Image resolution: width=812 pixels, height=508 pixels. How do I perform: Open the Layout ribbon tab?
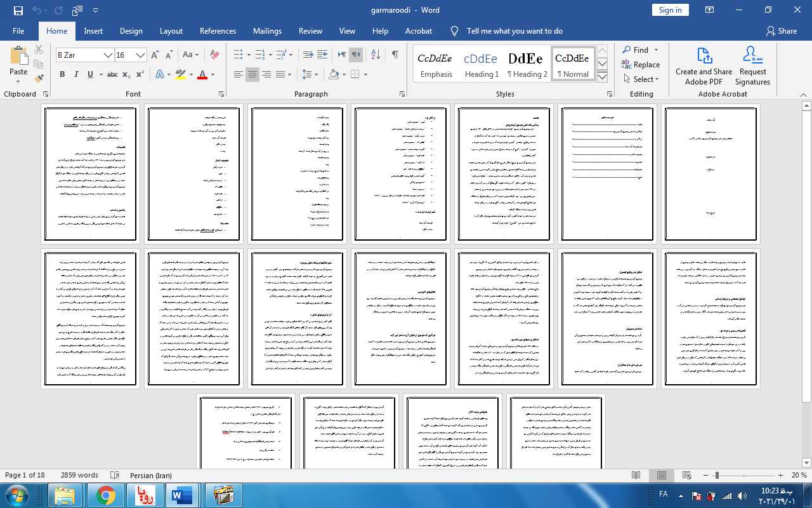point(171,31)
